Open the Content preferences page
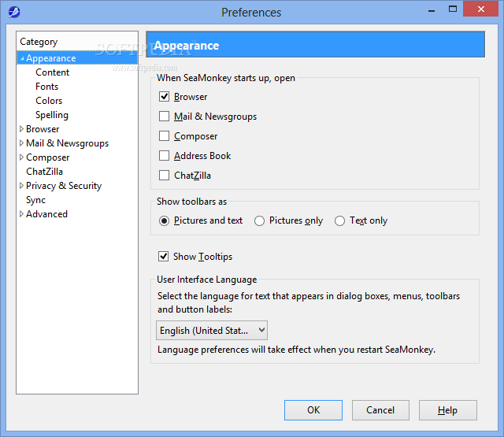Viewport: 504px width, 437px height. point(52,72)
